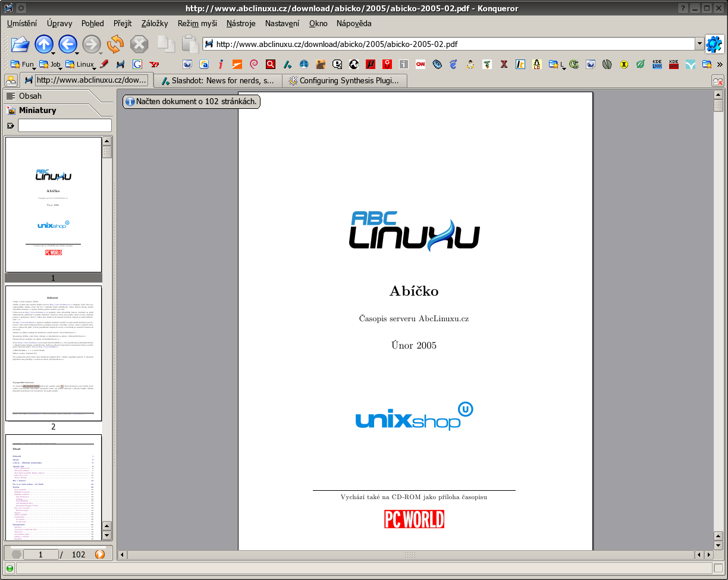728x580 pixels.
Task: Navigate back with the Back arrow button
Action: click(x=68, y=44)
